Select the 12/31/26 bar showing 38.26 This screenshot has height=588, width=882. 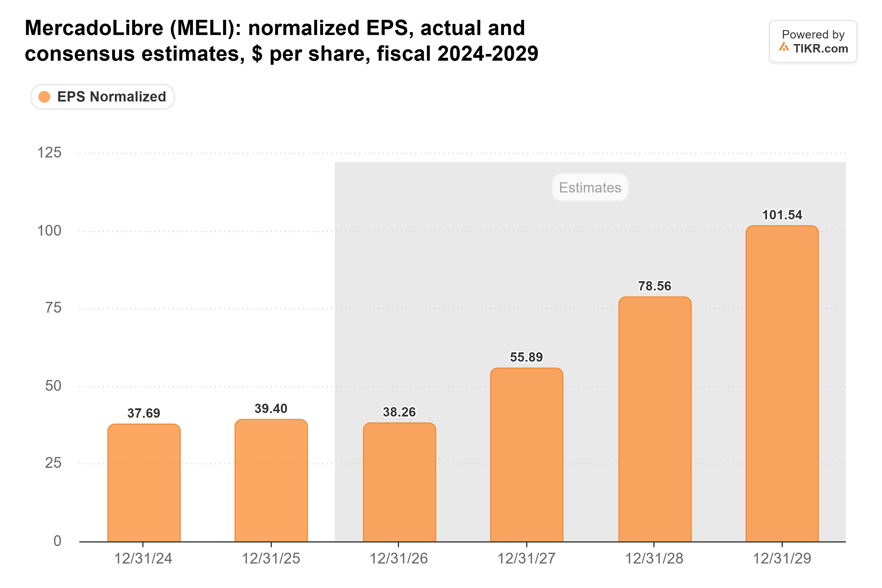pyautogui.click(x=399, y=482)
